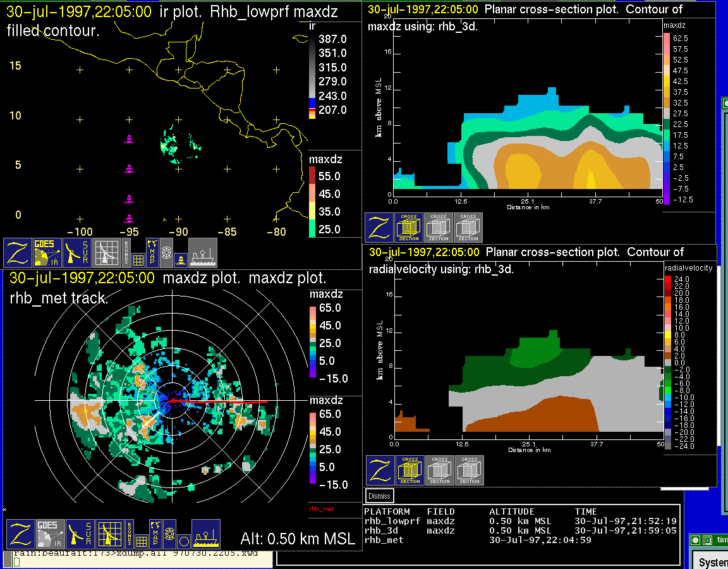
Task: Click the Z icon in the IR plot toolbar
Action: click(x=18, y=253)
